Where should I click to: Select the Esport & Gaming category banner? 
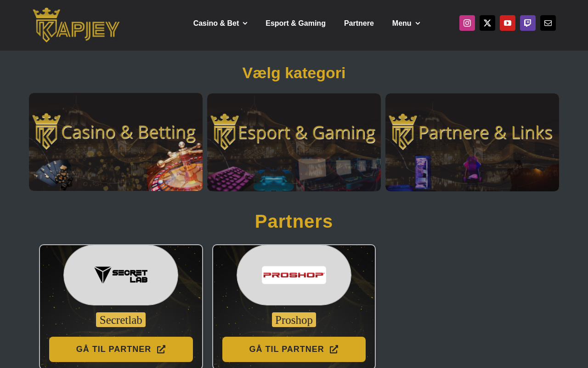pyautogui.click(x=294, y=142)
